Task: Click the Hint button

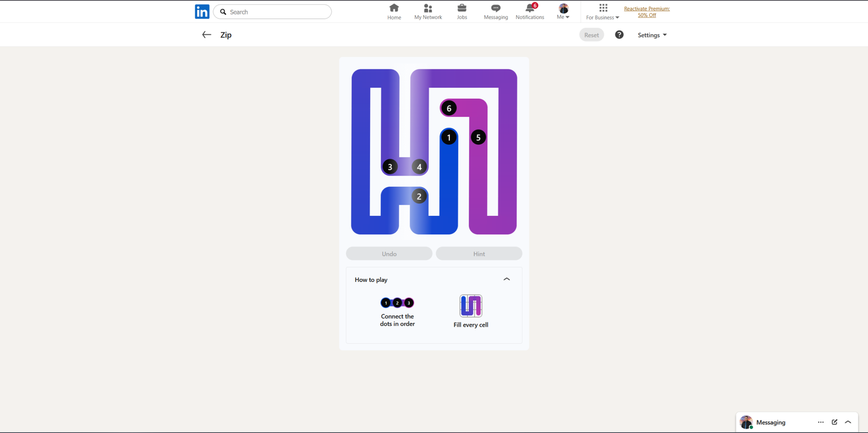Action: 478,254
